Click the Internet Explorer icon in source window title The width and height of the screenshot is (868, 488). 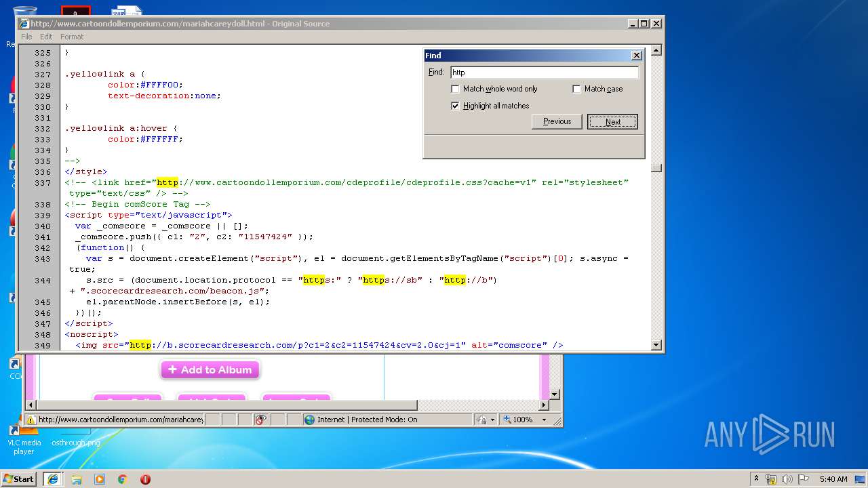pos(24,24)
